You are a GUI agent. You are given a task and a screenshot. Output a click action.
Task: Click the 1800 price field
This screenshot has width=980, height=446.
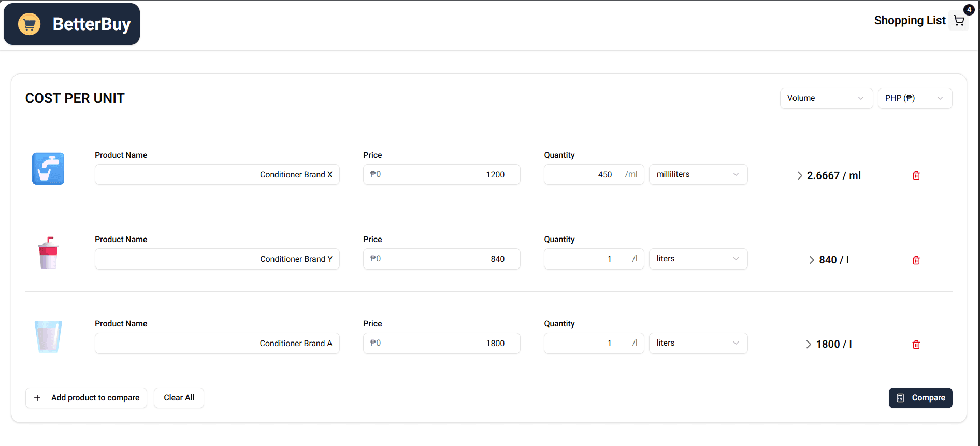tap(441, 343)
